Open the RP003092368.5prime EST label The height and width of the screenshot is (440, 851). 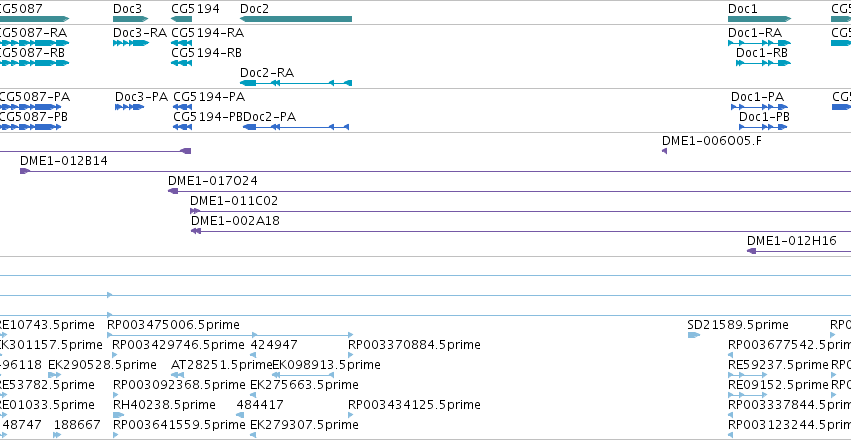(x=179, y=385)
